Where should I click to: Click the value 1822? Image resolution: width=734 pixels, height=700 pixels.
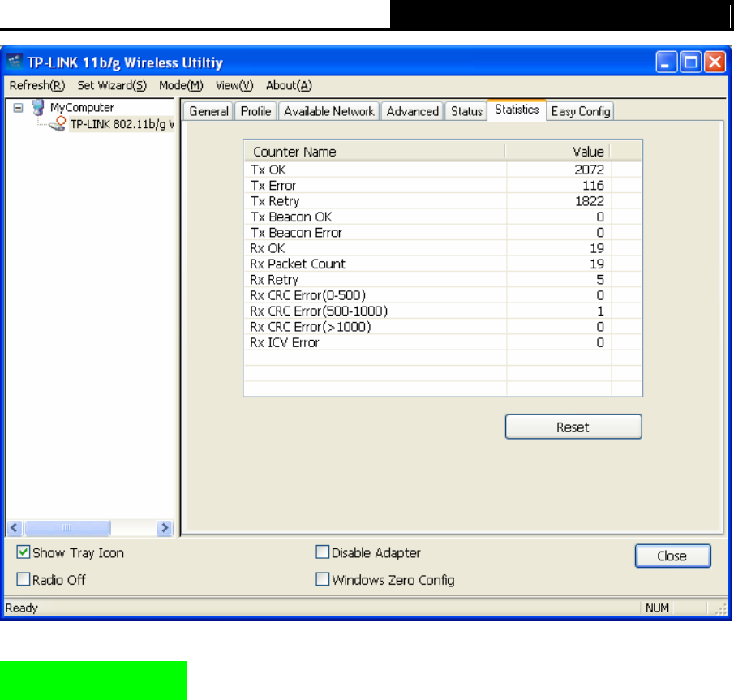click(590, 201)
